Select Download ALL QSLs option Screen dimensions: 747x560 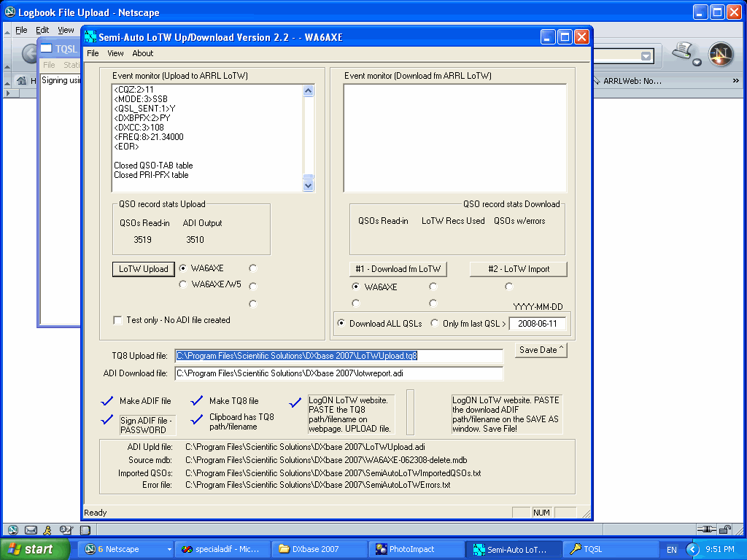tap(341, 323)
